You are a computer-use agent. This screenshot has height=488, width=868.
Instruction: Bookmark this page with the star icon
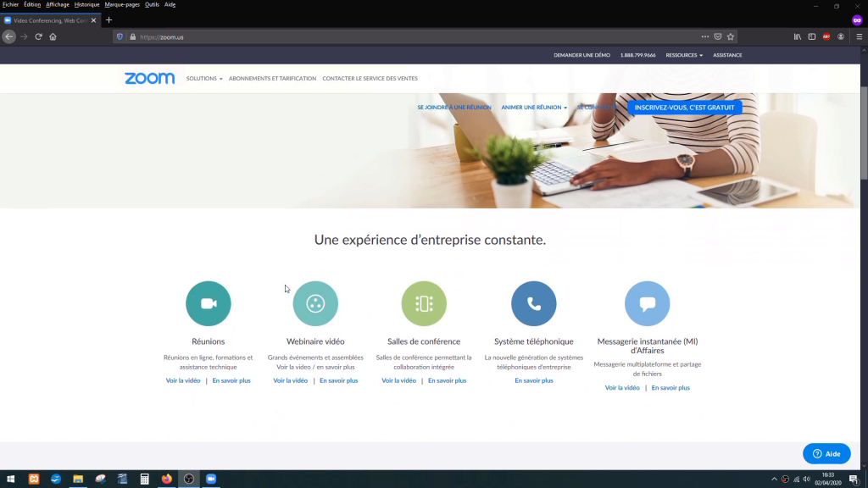click(731, 36)
